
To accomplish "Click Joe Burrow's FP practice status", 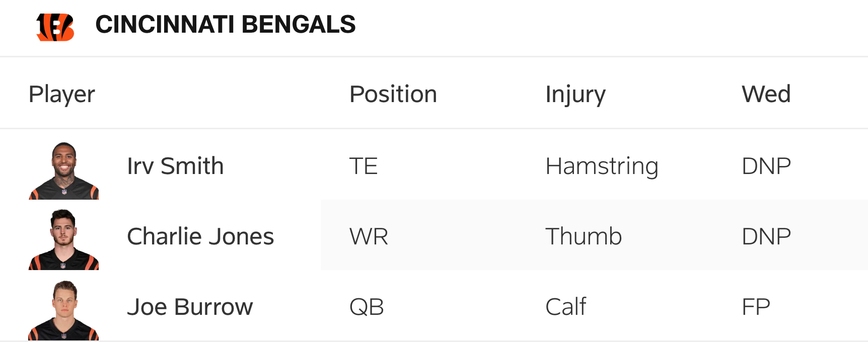I will pos(756,307).
